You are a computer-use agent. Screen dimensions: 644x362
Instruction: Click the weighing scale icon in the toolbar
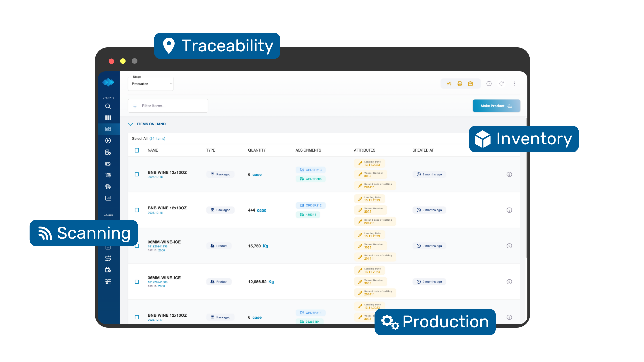(470, 84)
